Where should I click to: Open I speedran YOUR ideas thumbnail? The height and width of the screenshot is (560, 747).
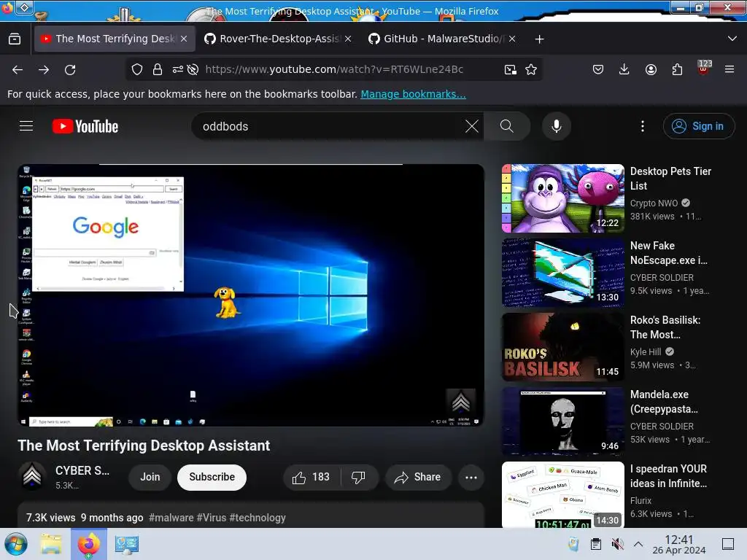[562, 495]
